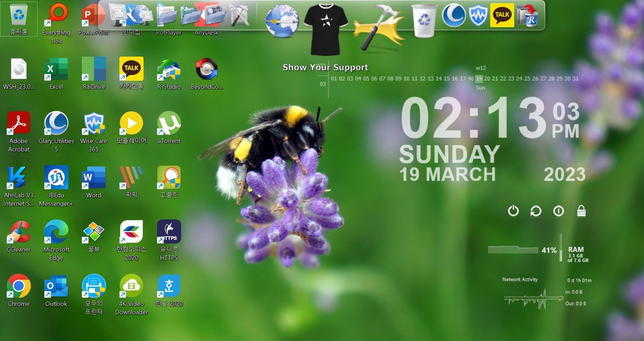Click the 02:13 PM clock widget
The width and height of the screenshot is (644, 341).
(x=490, y=117)
